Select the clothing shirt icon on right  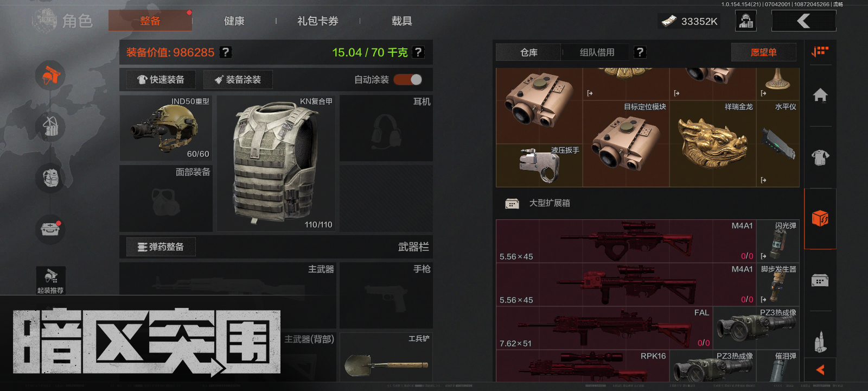(x=820, y=157)
